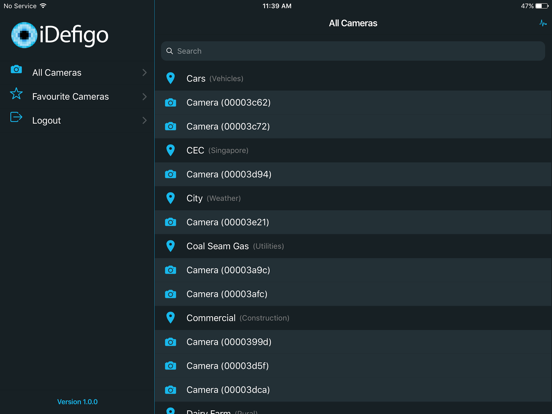Click the (Vehicles) category label
Viewport: 552px width, 414px height.
226,79
